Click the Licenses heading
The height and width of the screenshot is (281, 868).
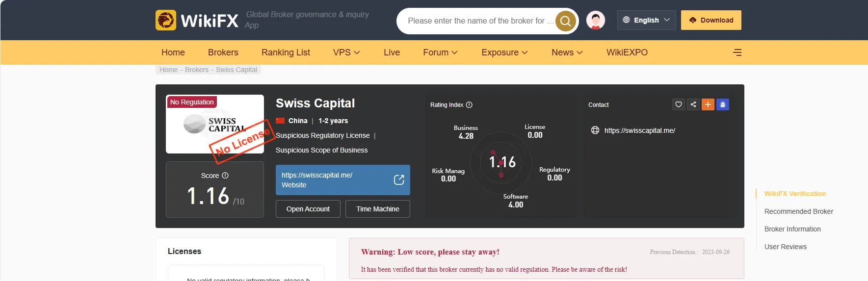click(184, 251)
